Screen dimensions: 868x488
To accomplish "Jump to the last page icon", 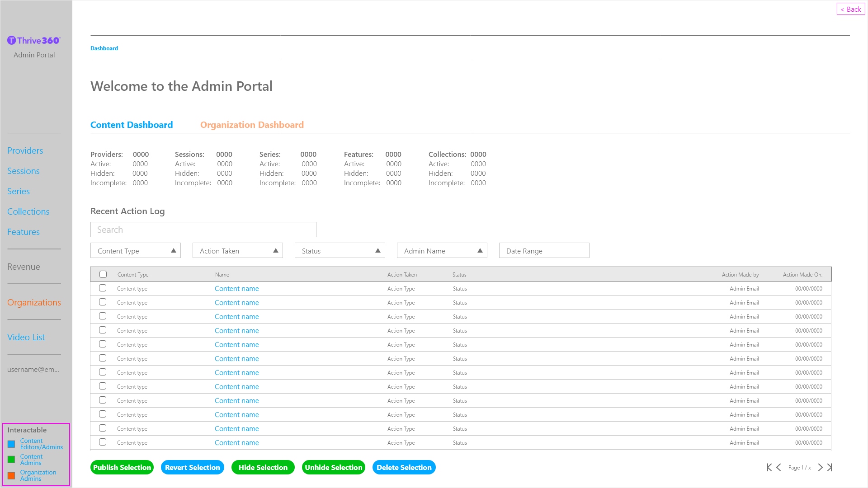I will tap(830, 467).
